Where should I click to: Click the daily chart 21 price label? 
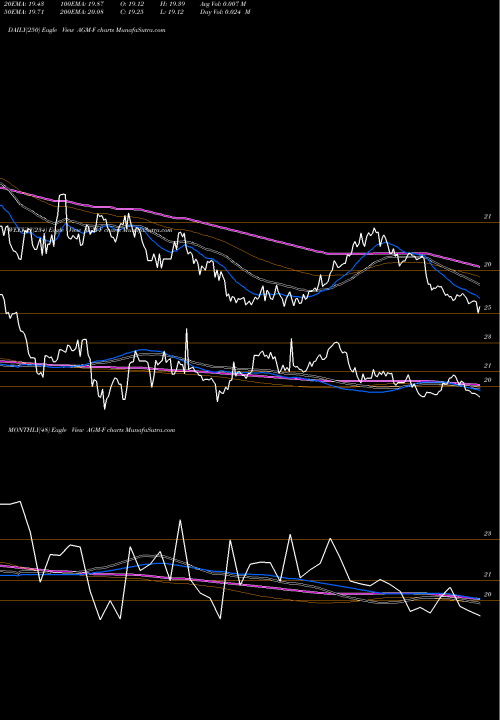click(488, 216)
